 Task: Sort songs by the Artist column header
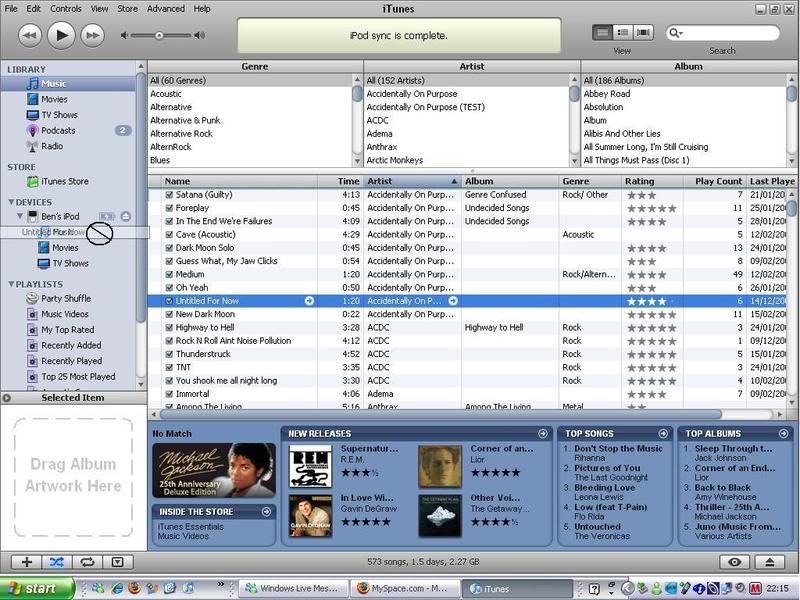[412, 181]
